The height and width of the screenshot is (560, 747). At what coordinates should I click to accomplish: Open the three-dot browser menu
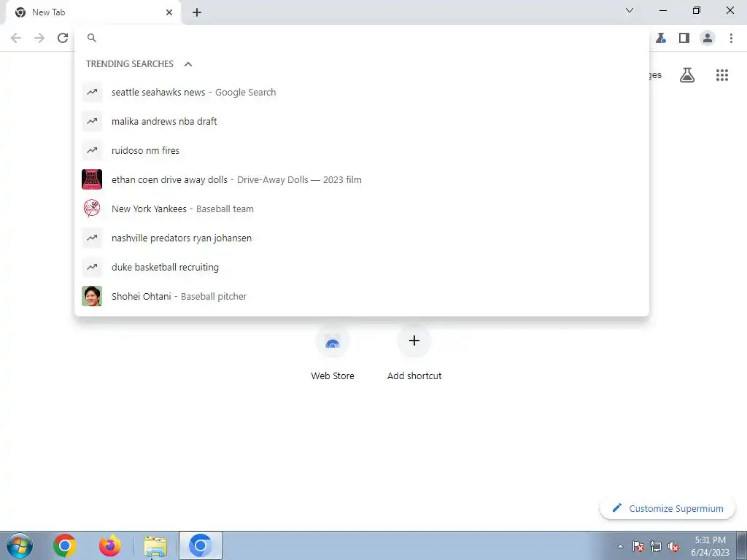[x=731, y=38]
